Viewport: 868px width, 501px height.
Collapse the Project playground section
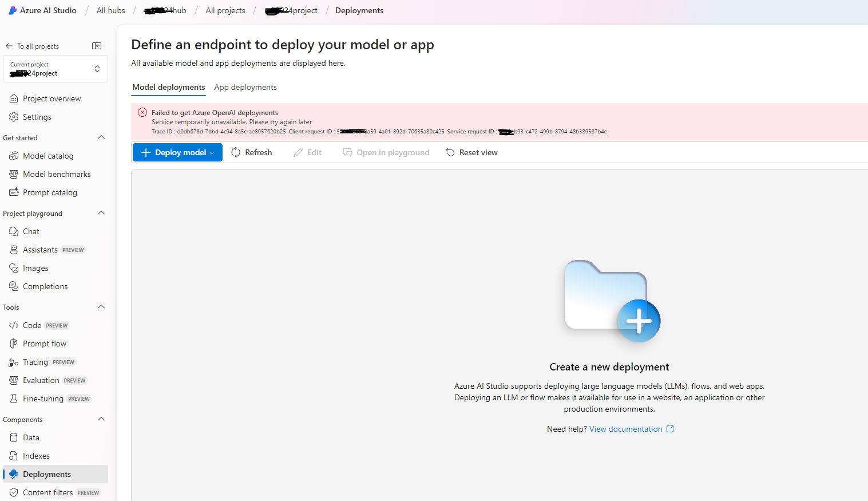[x=101, y=213]
